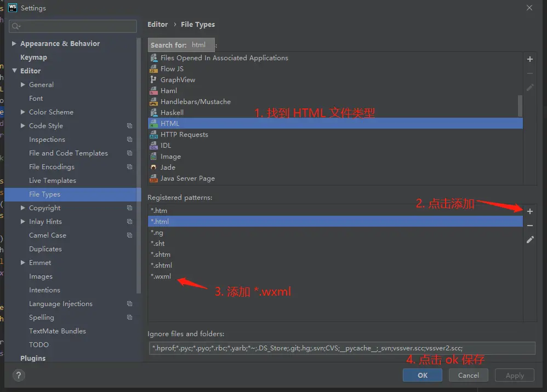Click OK to save settings
Viewport: 547px width, 392px height.
[423, 375]
